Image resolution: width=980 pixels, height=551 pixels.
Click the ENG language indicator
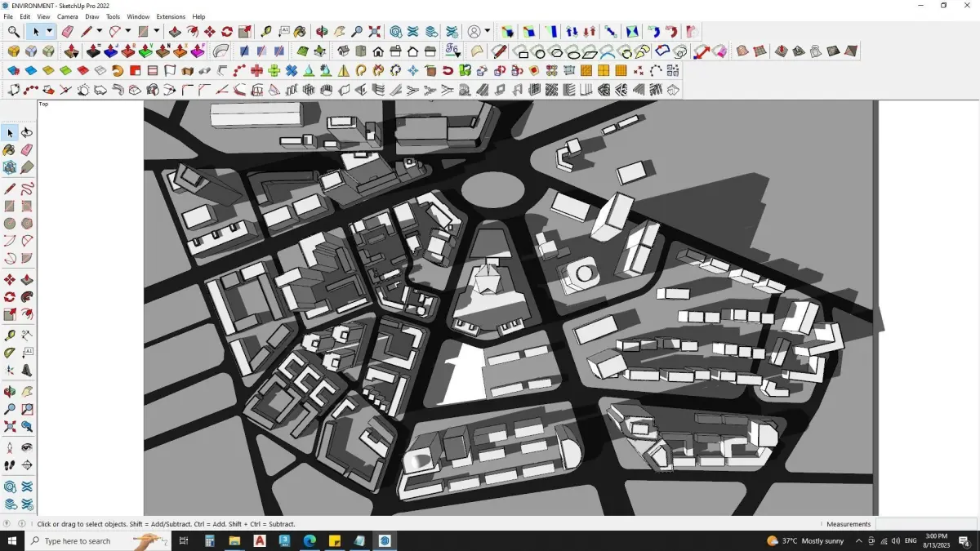(911, 541)
